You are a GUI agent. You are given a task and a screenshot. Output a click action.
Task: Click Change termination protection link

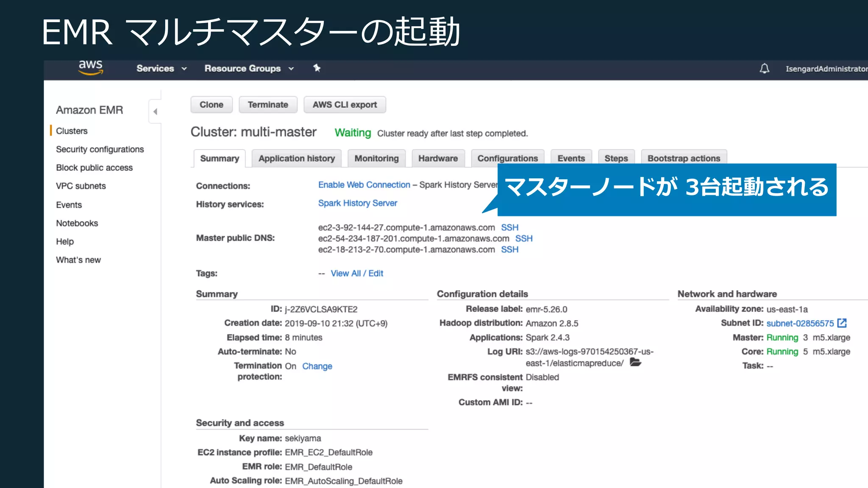click(317, 366)
